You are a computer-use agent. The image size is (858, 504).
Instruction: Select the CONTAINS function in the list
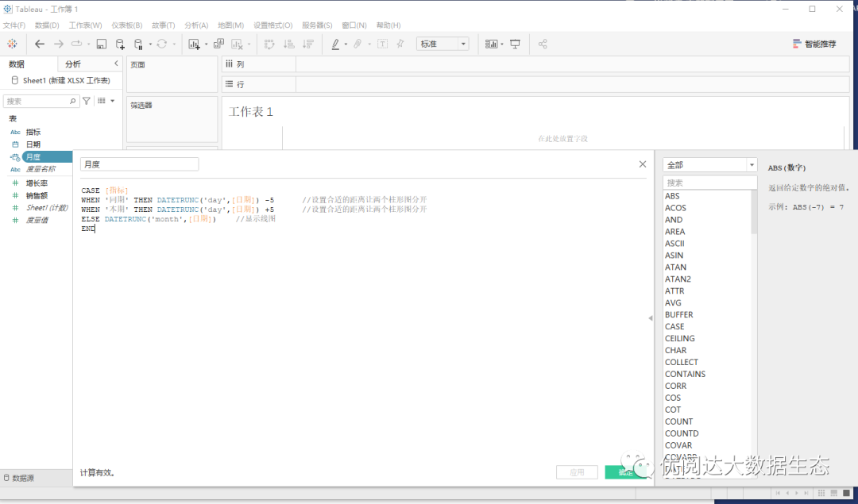click(685, 374)
